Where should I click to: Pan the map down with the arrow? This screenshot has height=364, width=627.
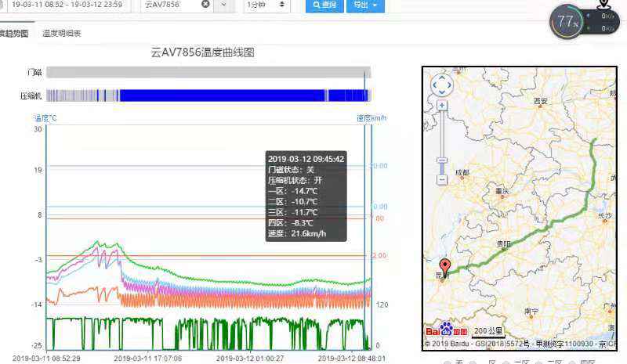click(442, 92)
